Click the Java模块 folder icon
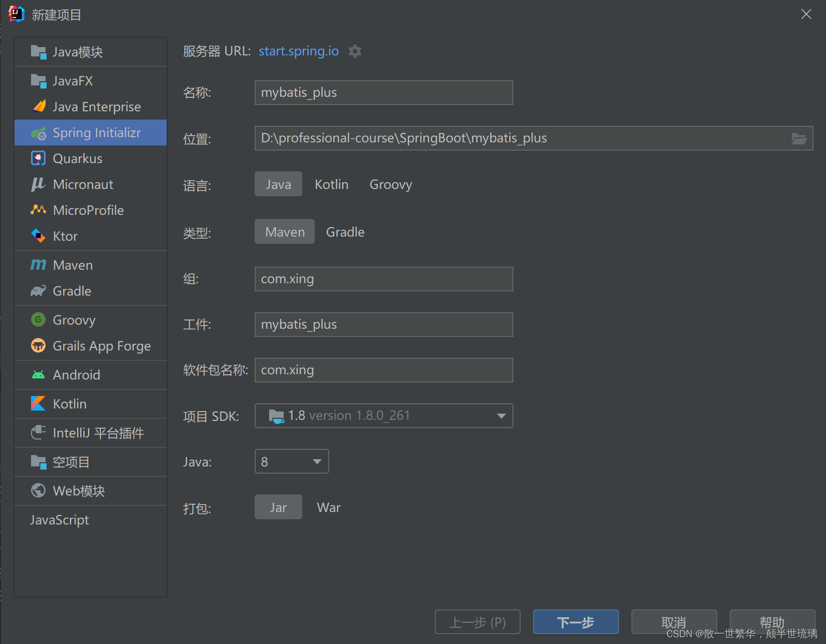This screenshot has height=644, width=826. pos(38,52)
